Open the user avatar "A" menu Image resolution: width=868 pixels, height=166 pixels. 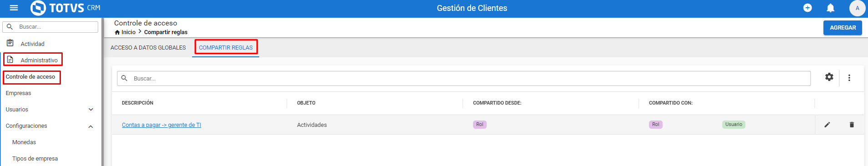coord(857,8)
